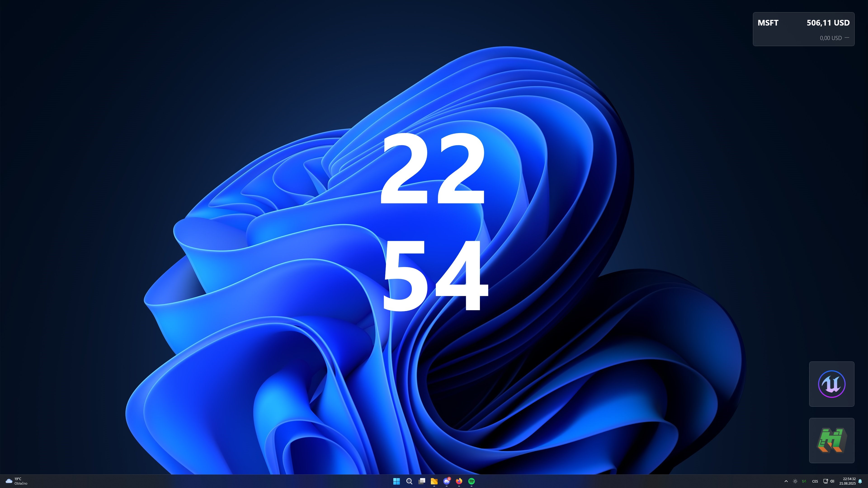
Task: Click the Start menu button
Action: point(397,482)
